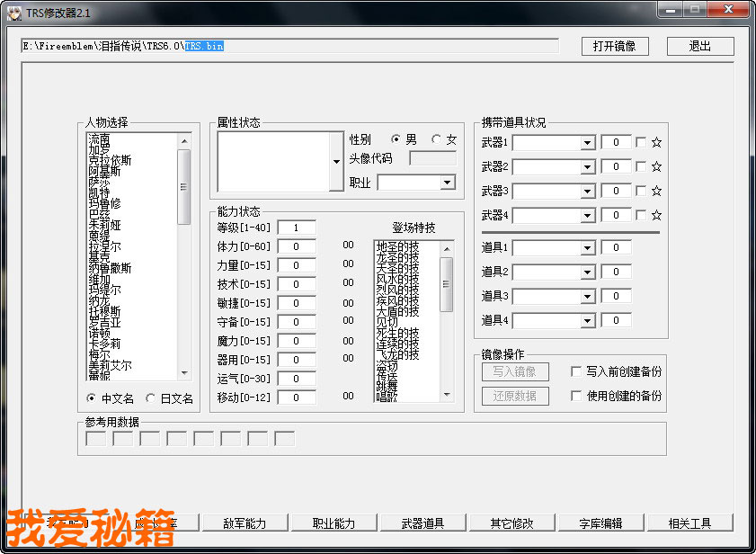756x554 pixels.
Task: Switch name display to 日文名
Action: pos(150,398)
